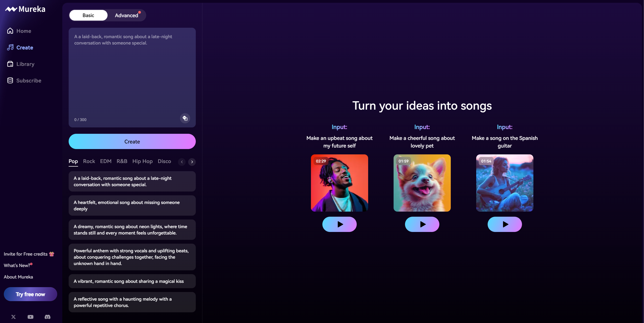Switch to Basic mode

88,15
